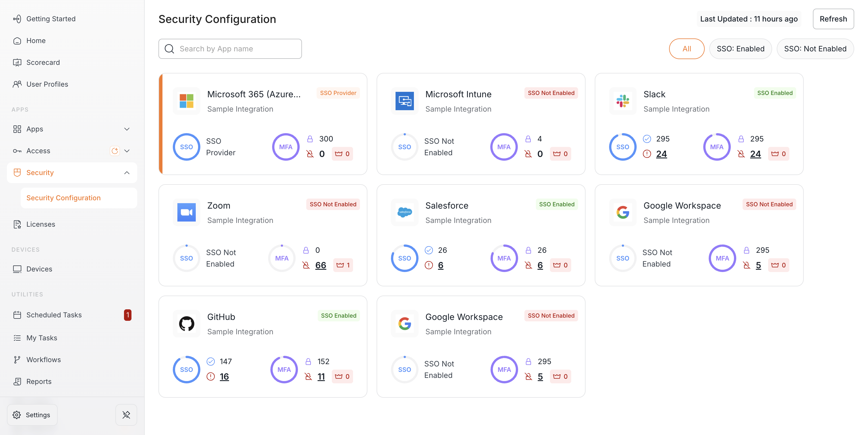
Task: Unpin the sidebar with the pin icon
Action: tap(126, 415)
